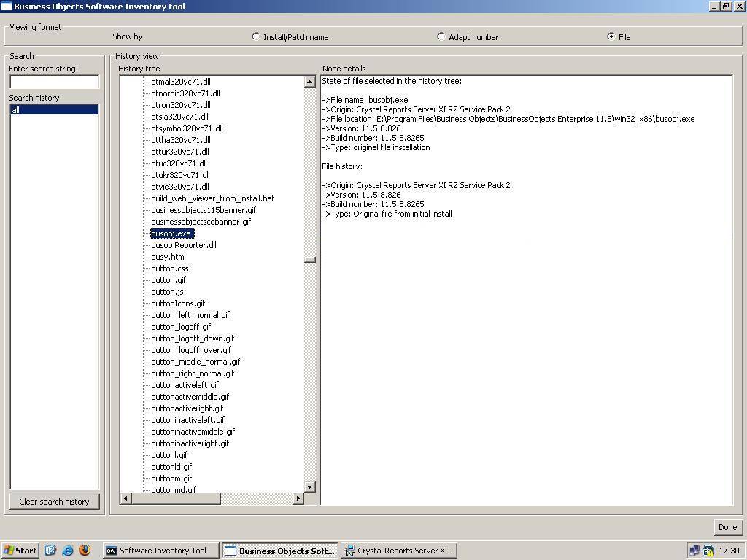Click the network connection tray icon
This screenshot has width=747, height=560.
tap(694, 551)
